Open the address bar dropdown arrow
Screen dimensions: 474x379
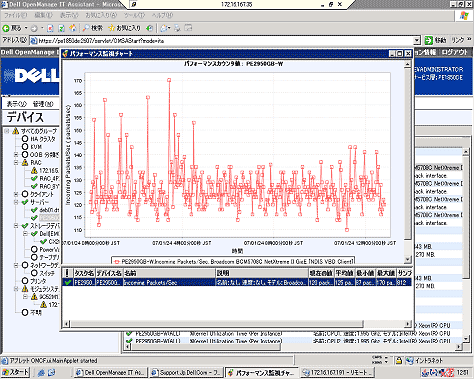pyautogui.click(x=417, y=41)
